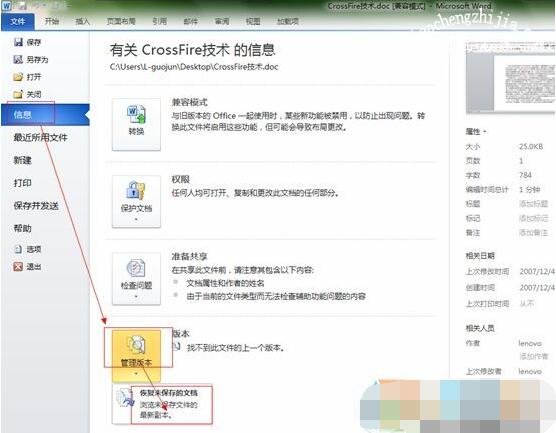The height and width of the screenshot is (433, 556).
Task: Click the page title 有关 CrossFire技术 的信息
Action: point(193,50)
